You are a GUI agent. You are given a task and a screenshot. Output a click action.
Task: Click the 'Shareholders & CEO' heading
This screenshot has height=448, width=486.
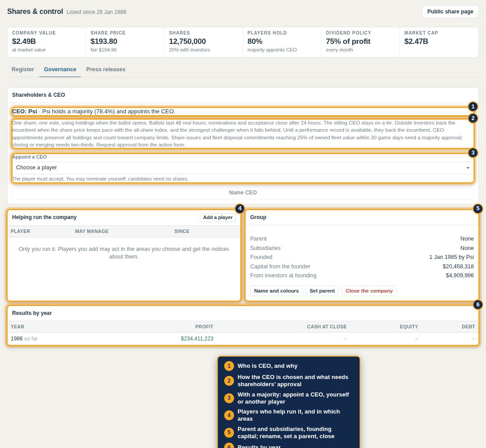[39, 95]
